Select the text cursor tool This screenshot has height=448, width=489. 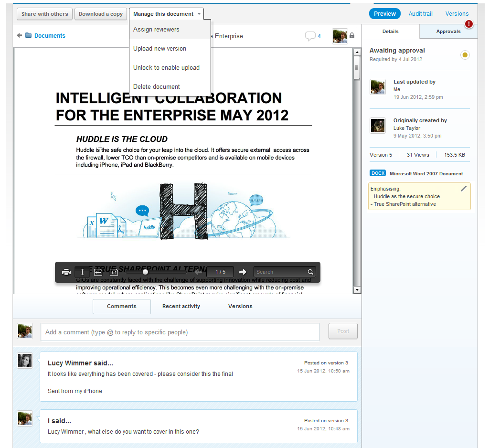(82, 272)
